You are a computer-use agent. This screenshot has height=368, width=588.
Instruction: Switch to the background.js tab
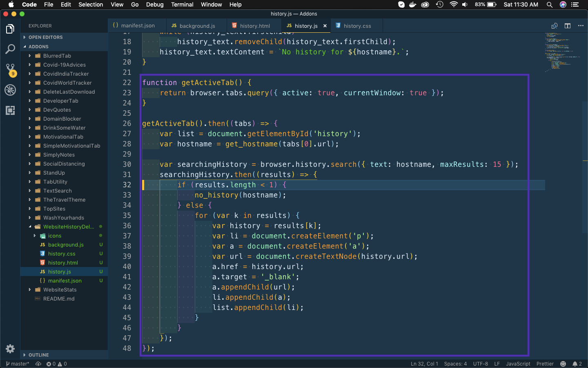pyautogui.click(x=196, y=26)
